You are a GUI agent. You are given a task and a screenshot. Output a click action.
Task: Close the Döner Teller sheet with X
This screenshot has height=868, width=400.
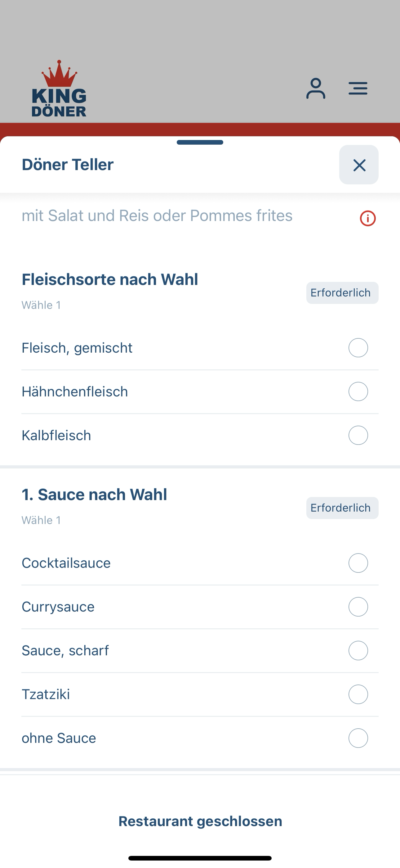tap(358, 165)
